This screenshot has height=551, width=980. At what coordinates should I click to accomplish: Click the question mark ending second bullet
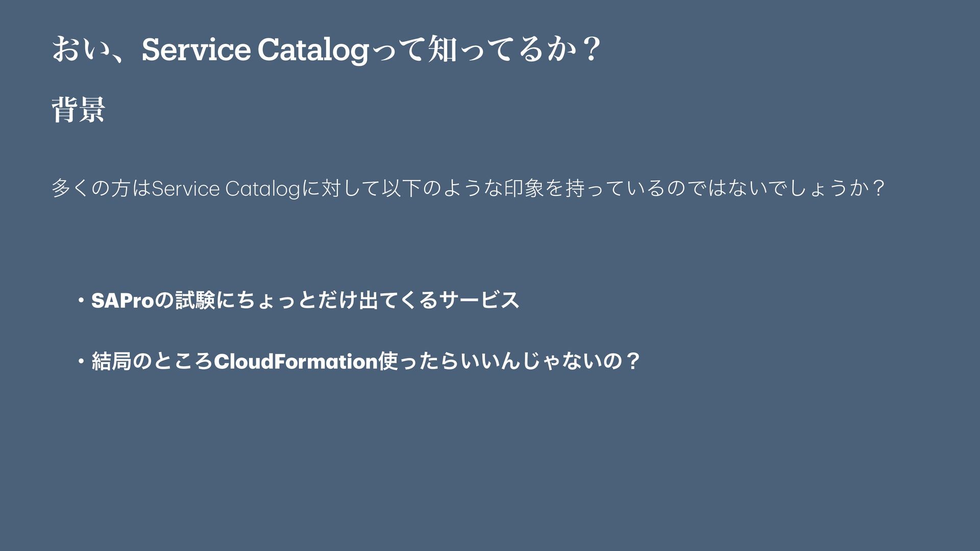(x=633, y=362)
